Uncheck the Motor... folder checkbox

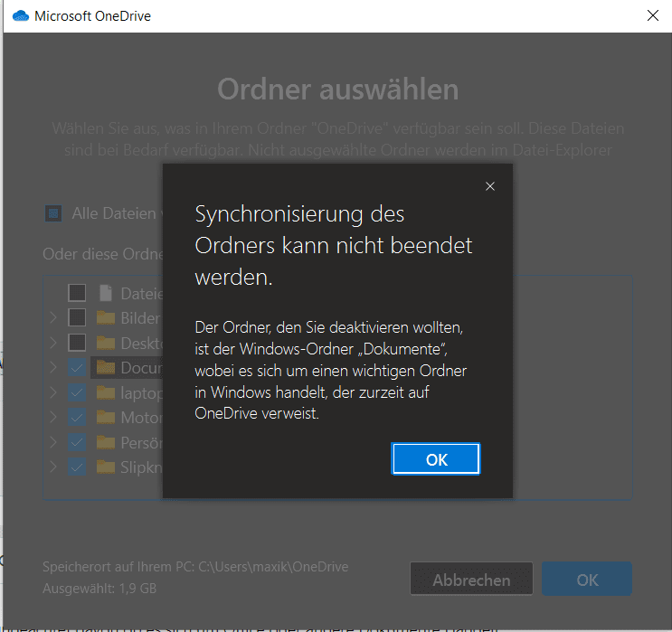[77, 418]
